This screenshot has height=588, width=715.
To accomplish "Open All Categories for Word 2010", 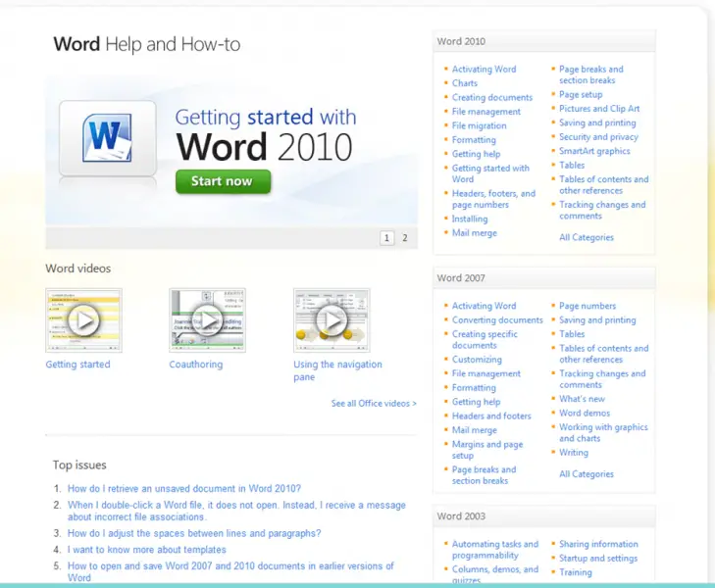I will 587,238.
